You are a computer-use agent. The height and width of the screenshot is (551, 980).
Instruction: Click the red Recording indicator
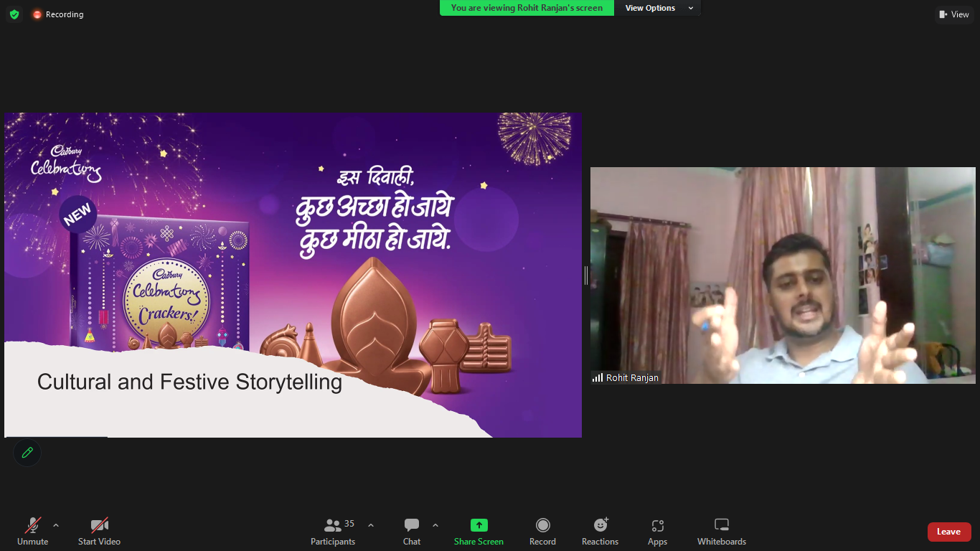(57, 14)
